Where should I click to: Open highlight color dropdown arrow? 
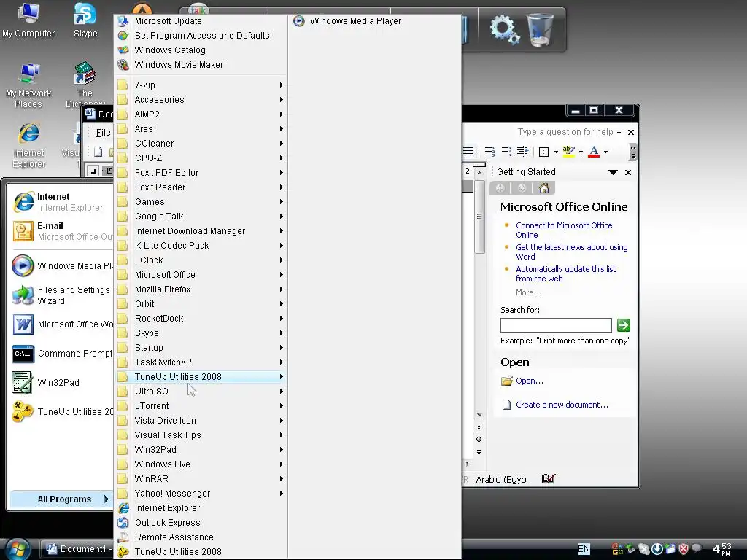(x=581, y=152)
